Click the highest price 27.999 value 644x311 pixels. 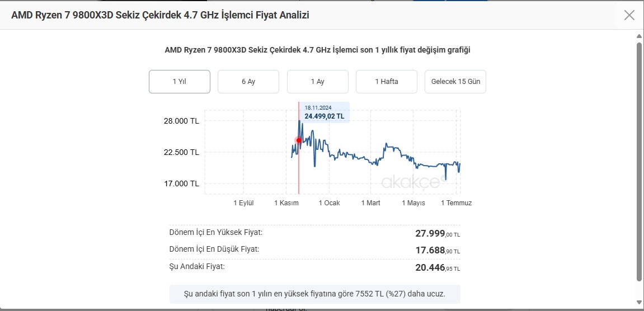tap(438, 234)
